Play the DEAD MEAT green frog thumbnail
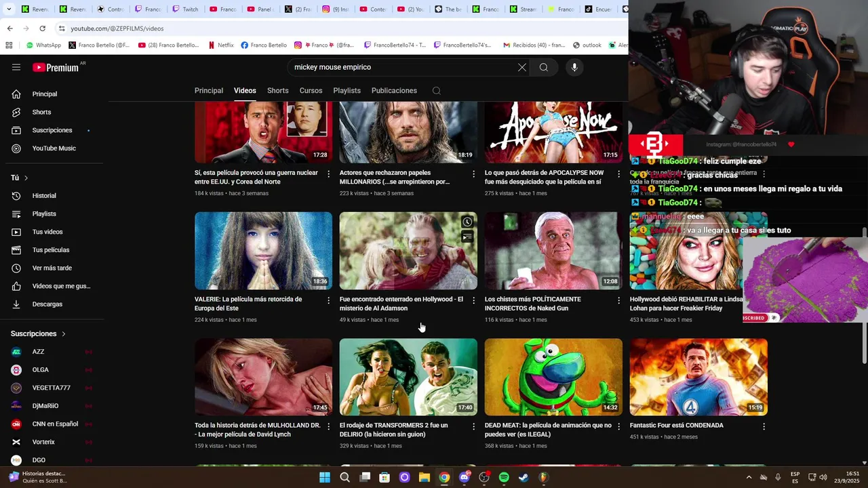Image resolution: width=868 pixels, height=488 pixels. coord(553,377)
